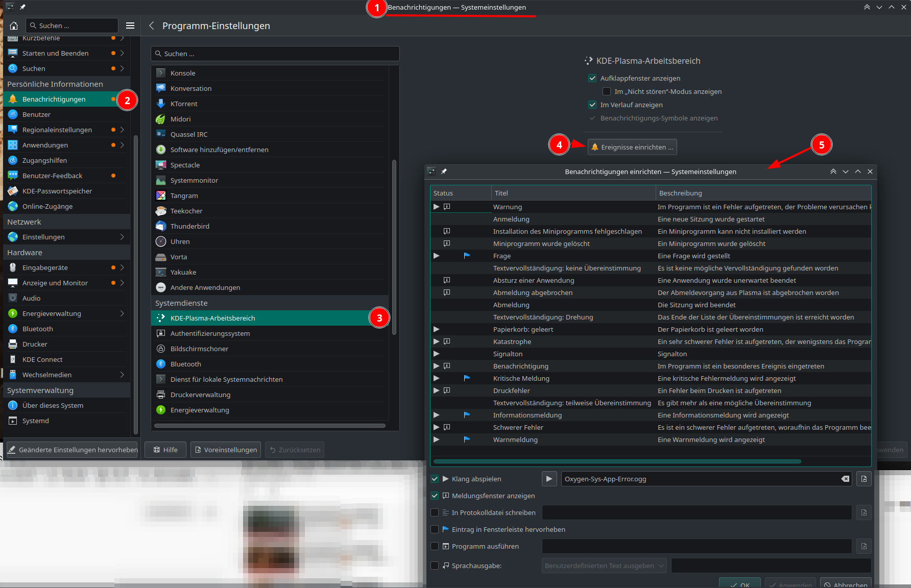The height and width of the screenshot is (588, 911).
Task: Open Online-Zugänge in the sidebar
Action: point(66,206)
